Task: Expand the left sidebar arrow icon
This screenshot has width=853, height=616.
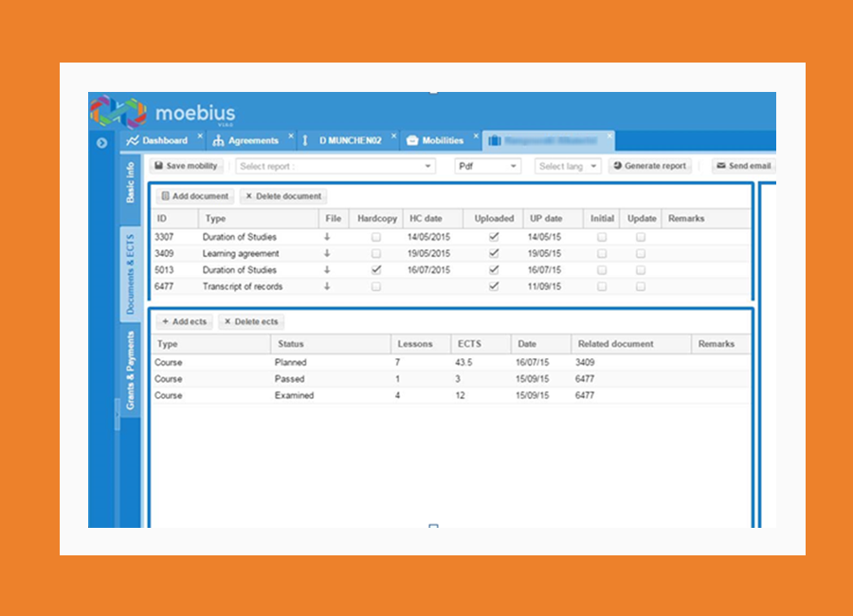Action: click(101, 143)
